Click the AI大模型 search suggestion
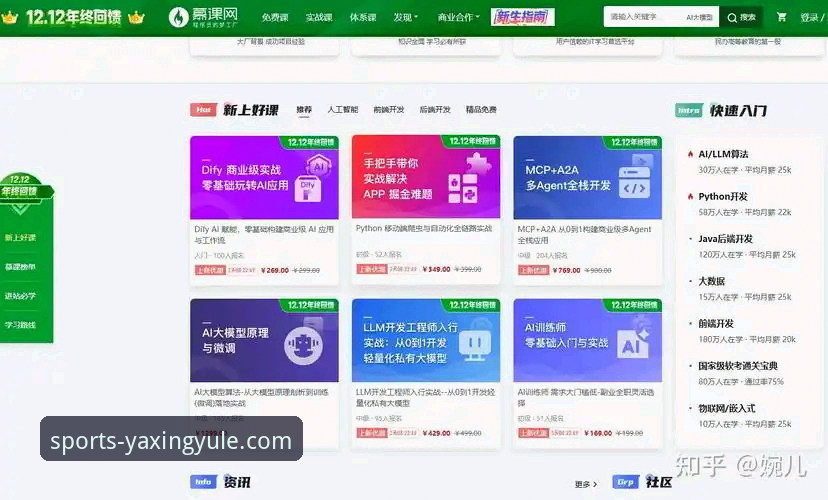The height and width of the screenshot is (500, 828). (x=699, y=17)
